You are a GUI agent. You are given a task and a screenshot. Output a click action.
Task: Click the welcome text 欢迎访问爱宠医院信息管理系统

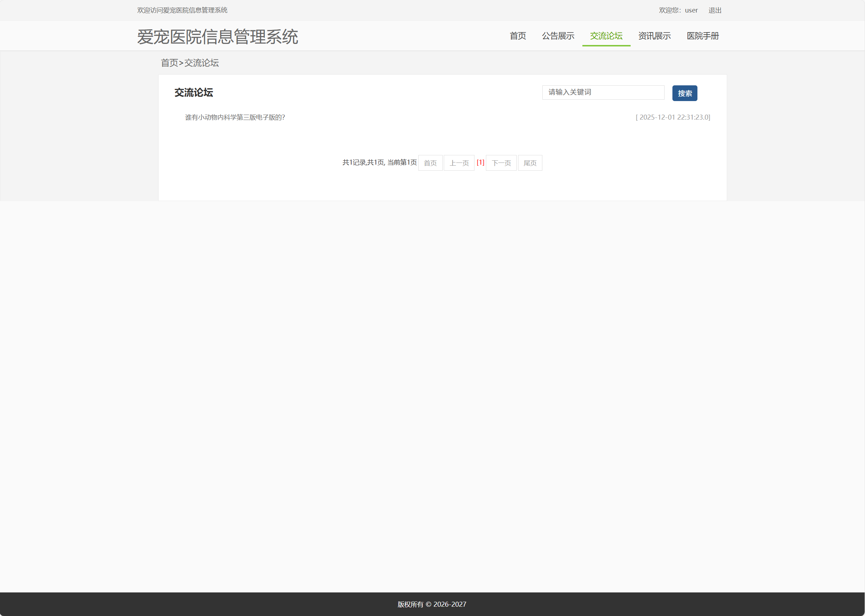coord(182,10)
